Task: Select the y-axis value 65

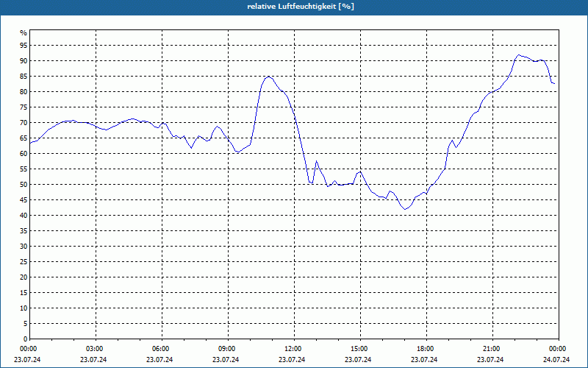Action: click(x=24, y=138)
